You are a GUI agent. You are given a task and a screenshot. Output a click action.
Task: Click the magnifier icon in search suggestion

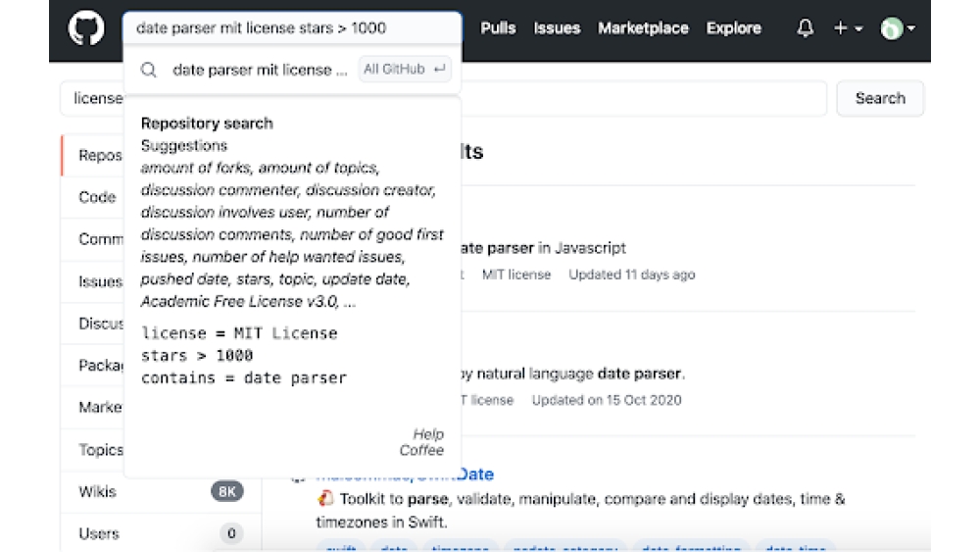click(x=148, y=70)
